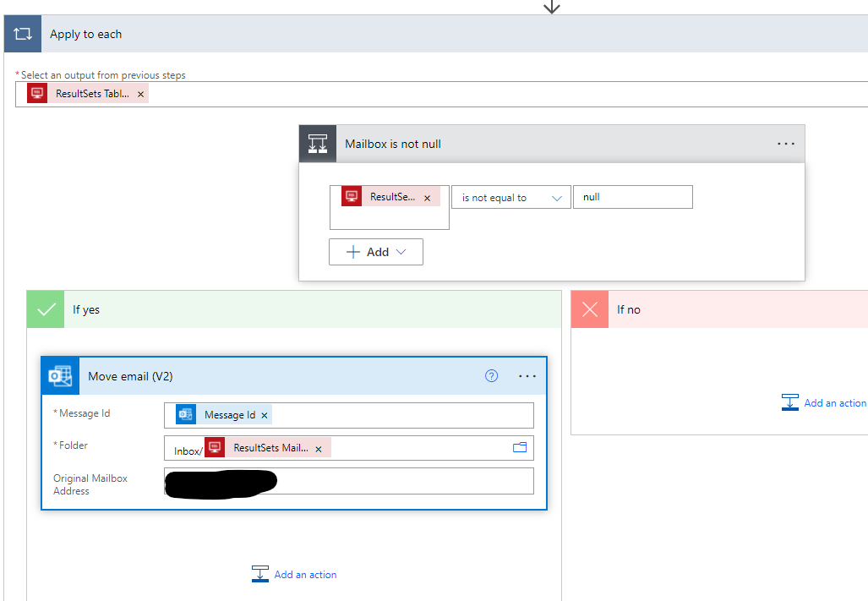
Task: Open the folder picker icon
Action: [519, 447]
